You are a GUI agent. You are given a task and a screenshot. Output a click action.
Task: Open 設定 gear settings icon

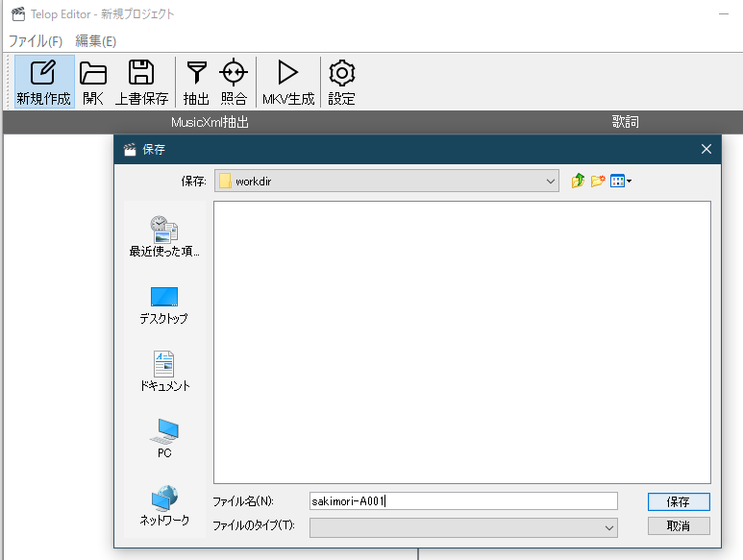pos(341,82)
